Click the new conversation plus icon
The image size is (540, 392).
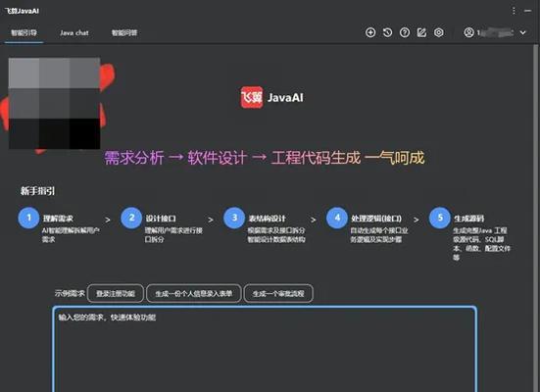click(370, 32)
